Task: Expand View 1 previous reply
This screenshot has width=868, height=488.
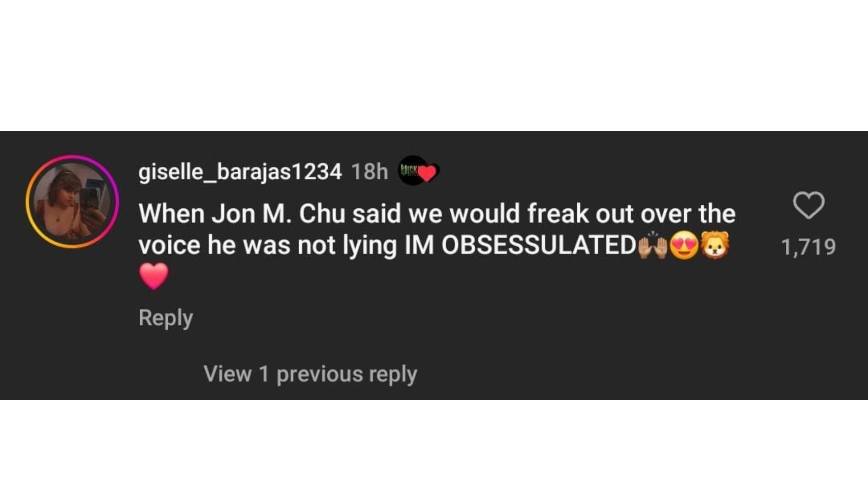Action: (x=310, y=374)
